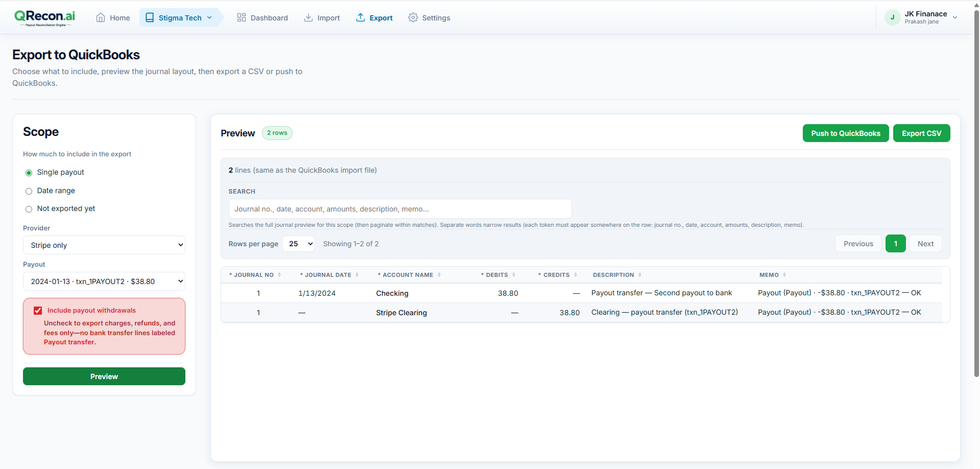
Task: Click the Export upload icon
Action: 361,18
